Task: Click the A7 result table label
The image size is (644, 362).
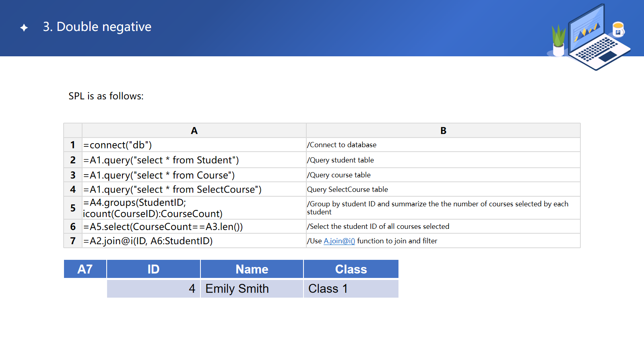Action: 85,269
